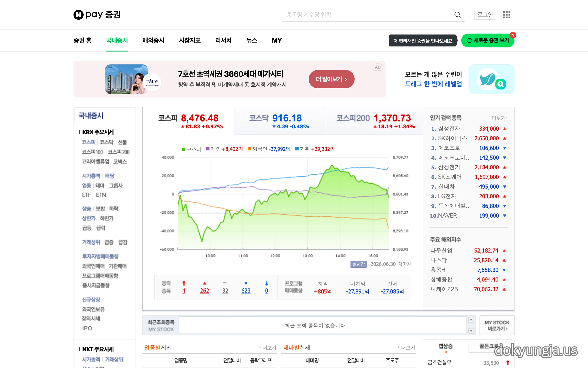Open 나스닥 overseas index
Screen dimensions: 588x368
(x=438, y=260)
